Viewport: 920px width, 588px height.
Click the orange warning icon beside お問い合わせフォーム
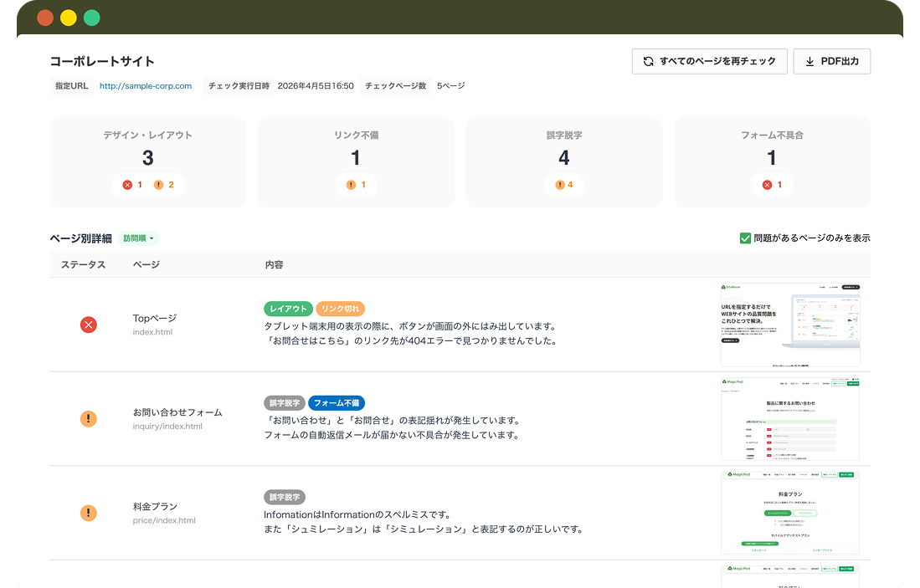88,418
